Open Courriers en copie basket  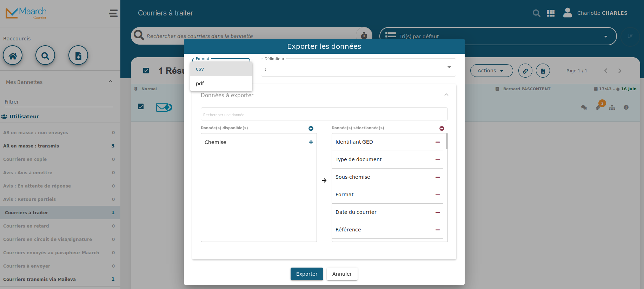[x=60, y=159]
